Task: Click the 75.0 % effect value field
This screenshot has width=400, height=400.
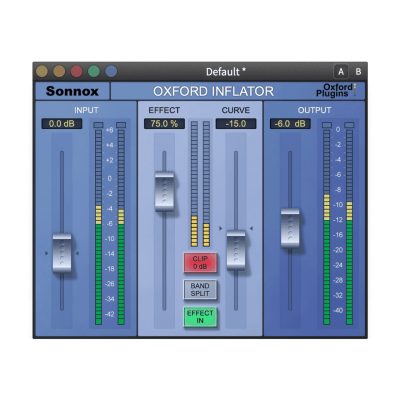Action: click(x=164, y=124)
